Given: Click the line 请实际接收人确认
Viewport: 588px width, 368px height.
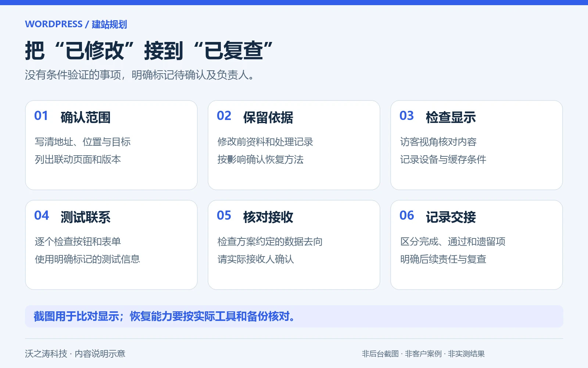Looking at the screenshot, I should coord(256,259).
